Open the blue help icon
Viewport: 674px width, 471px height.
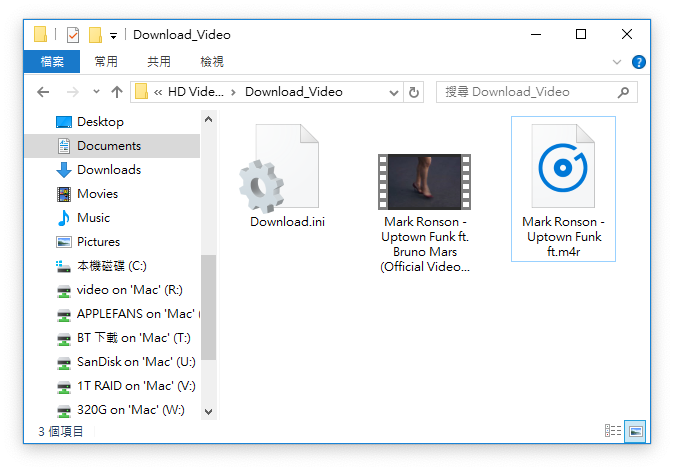pos(638,62)
